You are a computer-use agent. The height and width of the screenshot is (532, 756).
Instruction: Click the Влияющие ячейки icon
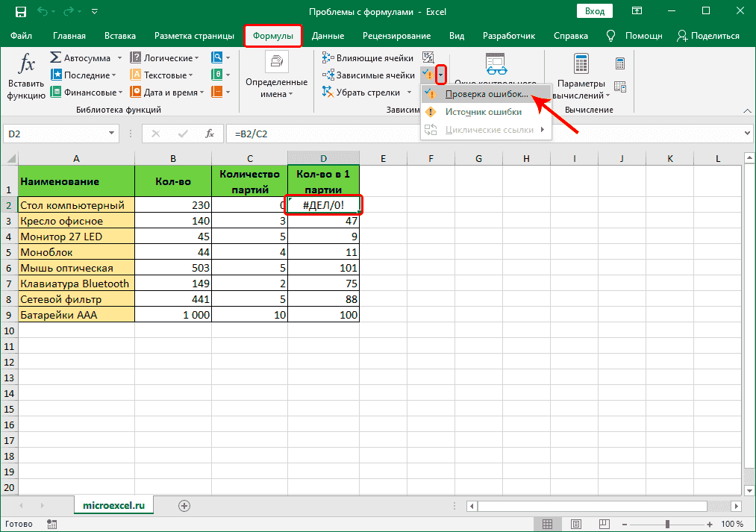click(x=326, y=57)
